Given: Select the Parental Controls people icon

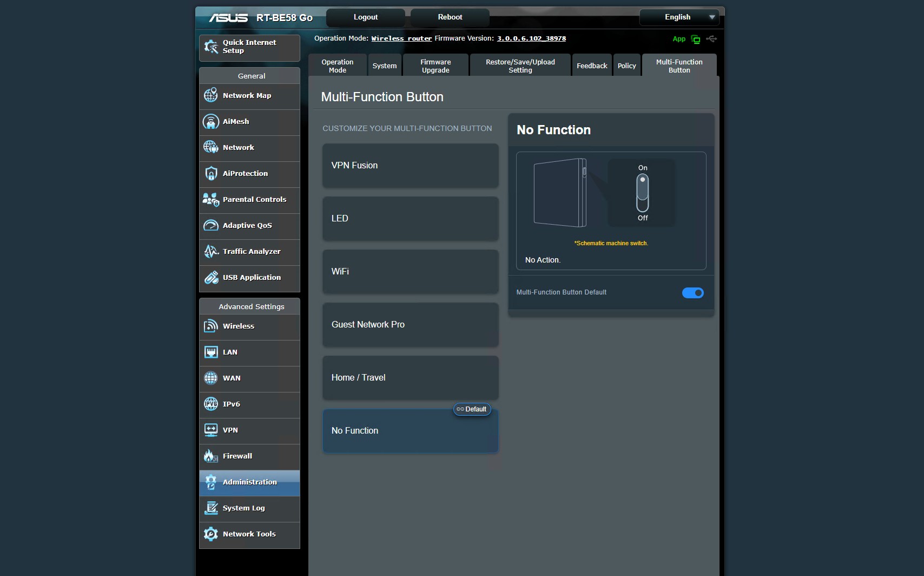Looking at the screenshot, I should click(x=210, y=199).
